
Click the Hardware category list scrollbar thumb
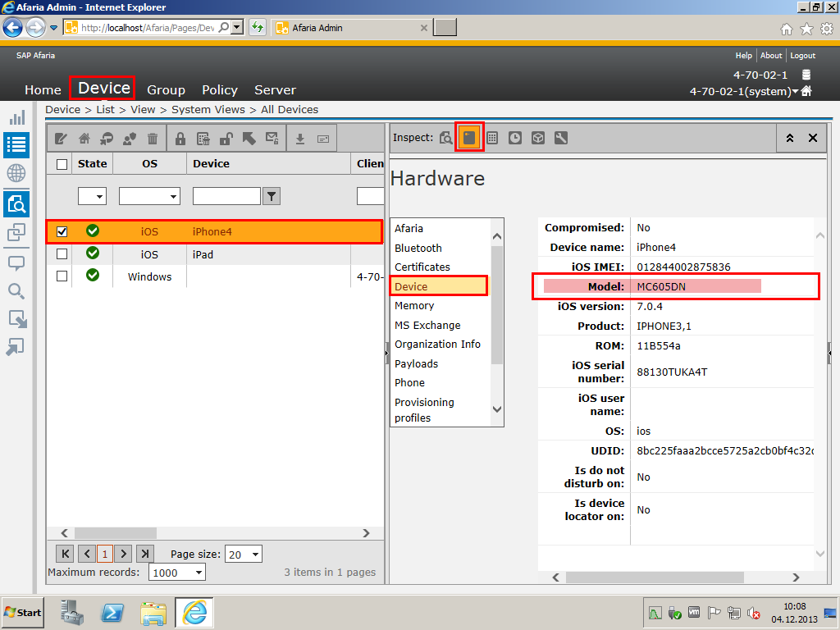[x=496, y=305]
